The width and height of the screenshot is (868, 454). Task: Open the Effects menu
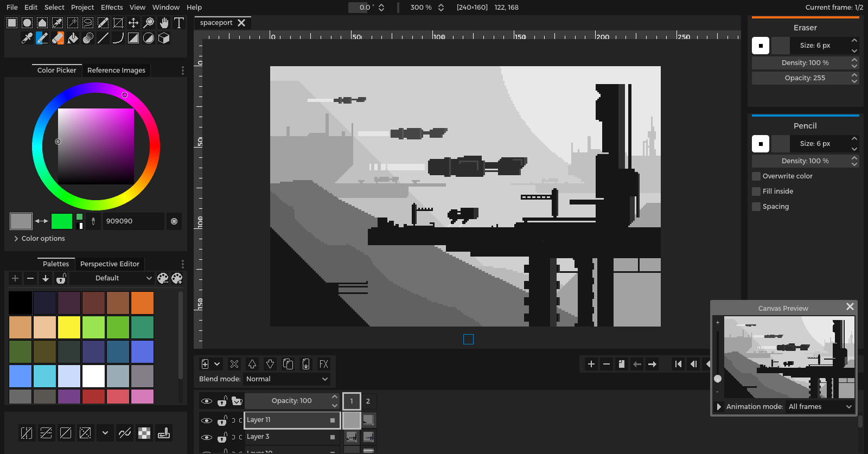coord(112,7)
